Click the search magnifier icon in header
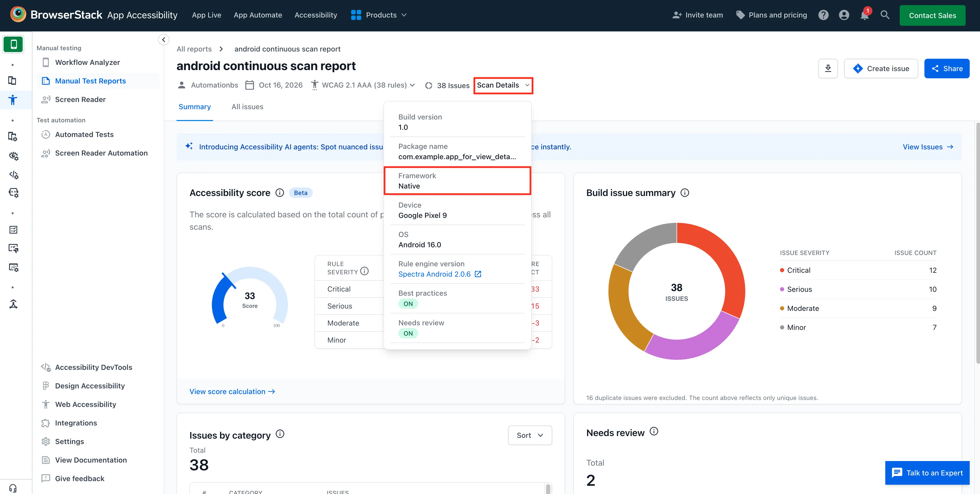 coord(885,15)
